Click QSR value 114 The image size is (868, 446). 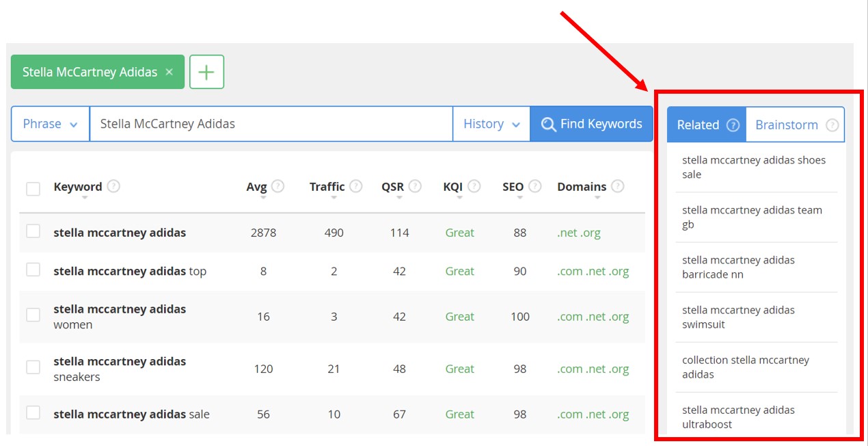tap(399, 233)
